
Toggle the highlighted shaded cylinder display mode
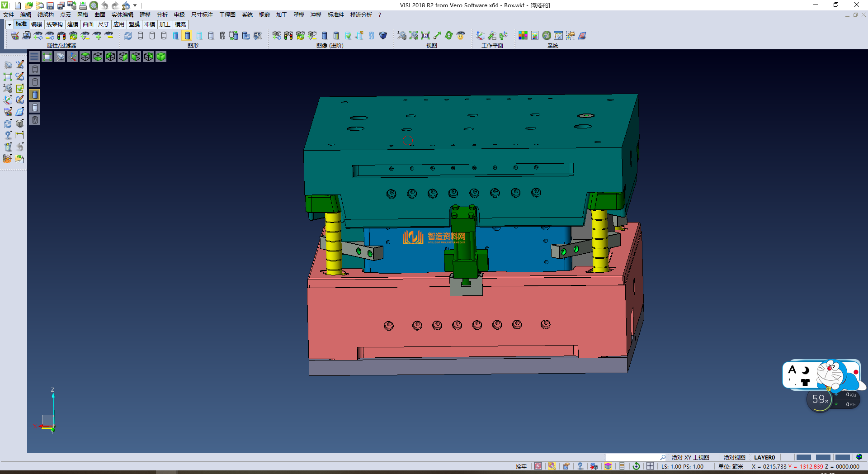tap(187, 36)
